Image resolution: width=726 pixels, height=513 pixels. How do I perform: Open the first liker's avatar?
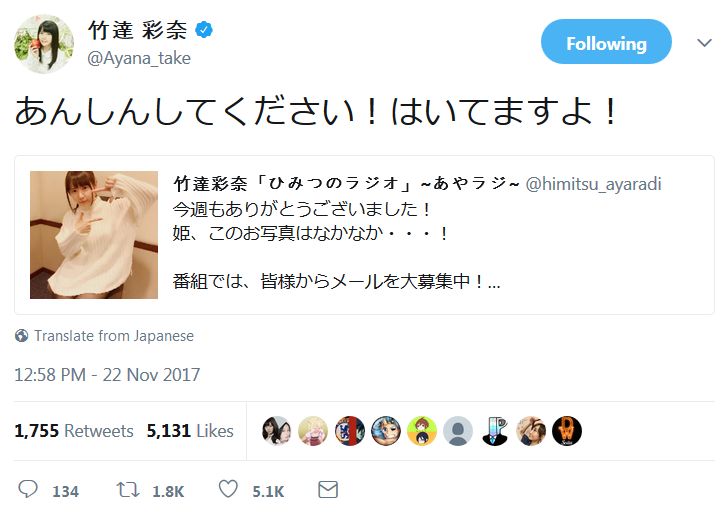coord(275,431)
